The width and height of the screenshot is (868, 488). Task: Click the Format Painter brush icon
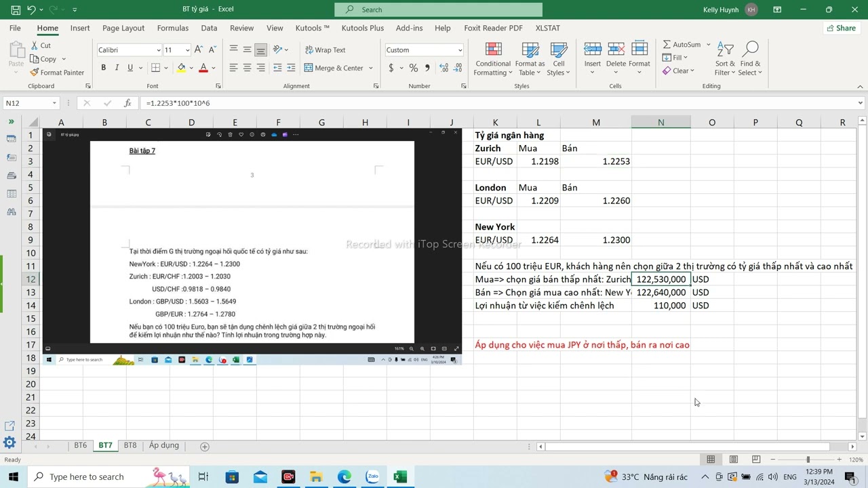click(x=35, y=73)
